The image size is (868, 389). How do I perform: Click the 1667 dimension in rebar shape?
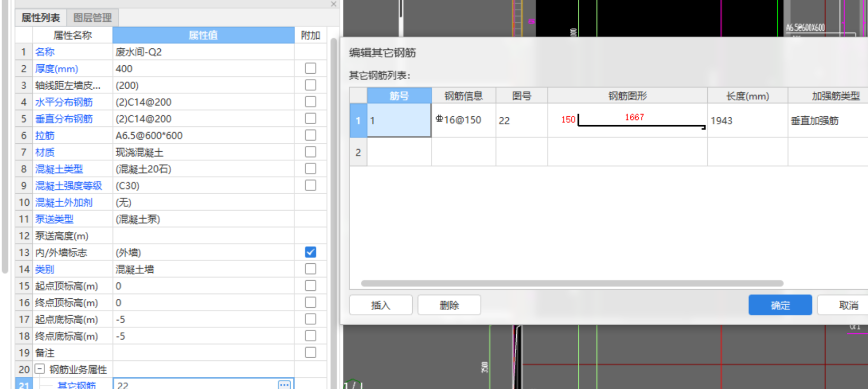[x=634, y=117]
